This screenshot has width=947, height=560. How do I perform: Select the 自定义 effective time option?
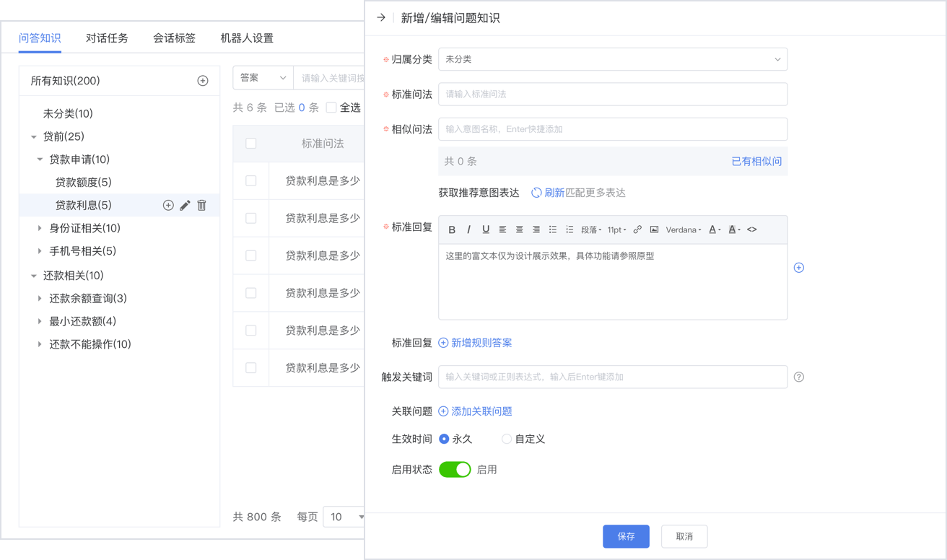[507, 439]
